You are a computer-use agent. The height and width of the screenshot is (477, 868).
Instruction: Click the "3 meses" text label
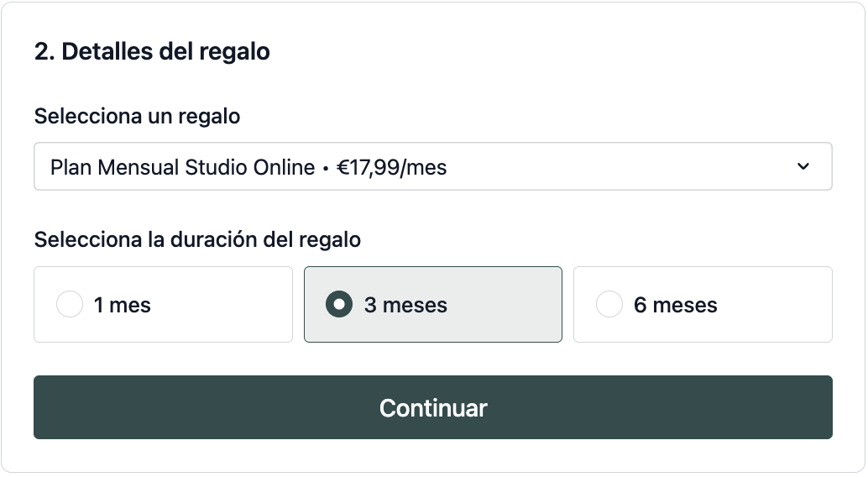tap(405, 305)
